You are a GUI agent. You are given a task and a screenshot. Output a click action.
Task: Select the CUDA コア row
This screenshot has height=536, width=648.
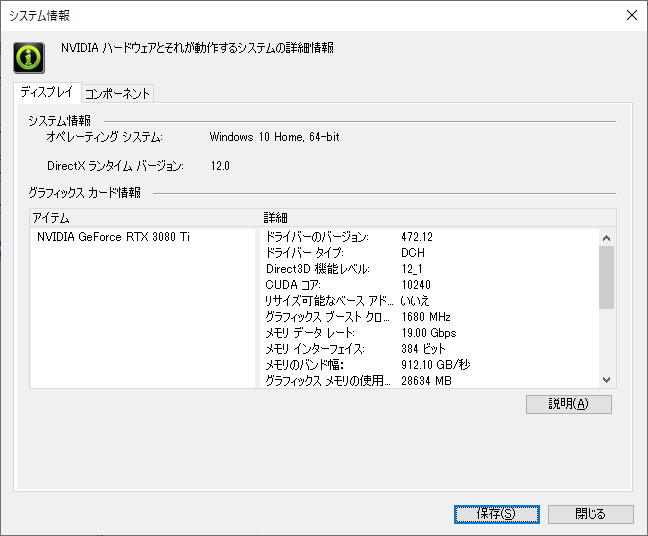pos(430,285)
